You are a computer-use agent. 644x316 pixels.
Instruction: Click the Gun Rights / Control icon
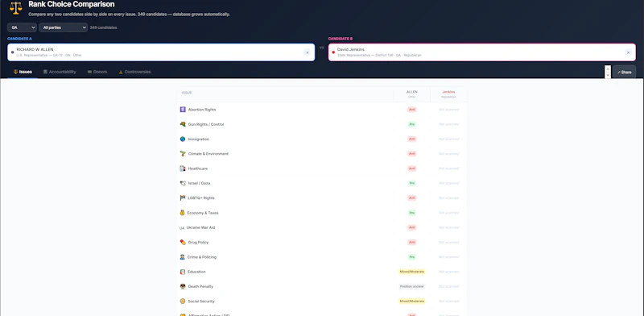click(183, 124)
